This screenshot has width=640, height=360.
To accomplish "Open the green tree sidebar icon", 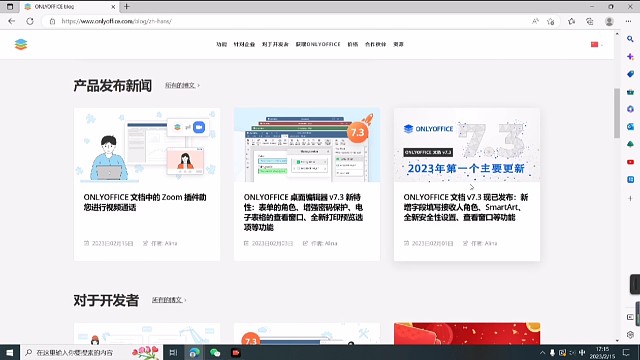I will pyautogui.click(x=630, y=144).
